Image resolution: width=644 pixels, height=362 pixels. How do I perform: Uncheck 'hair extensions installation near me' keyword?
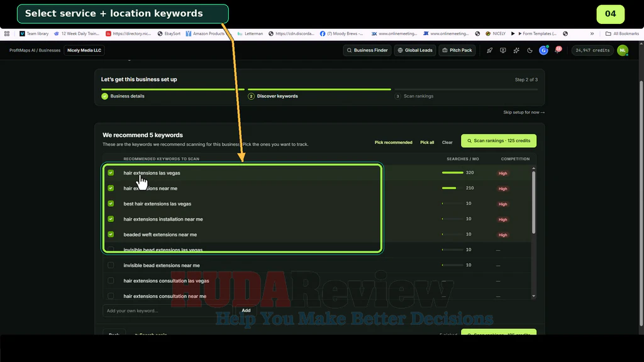pyautogui.click(x=111, y=219)
